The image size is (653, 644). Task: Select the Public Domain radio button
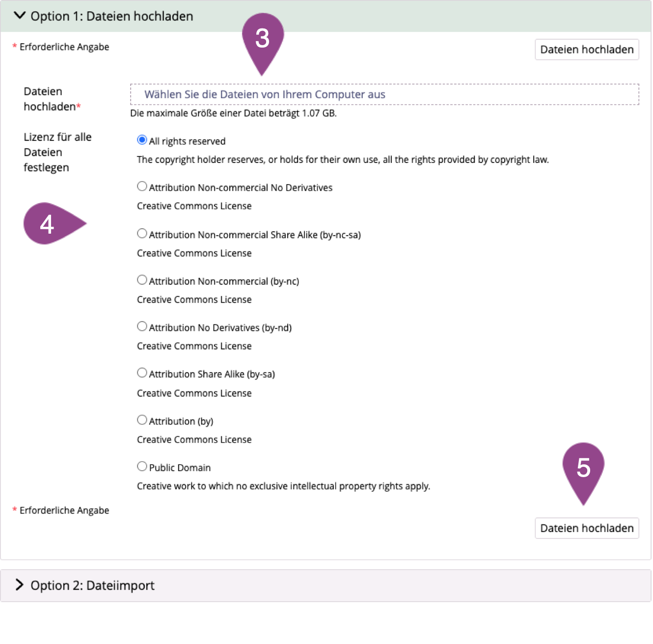(x=142, y=466)
